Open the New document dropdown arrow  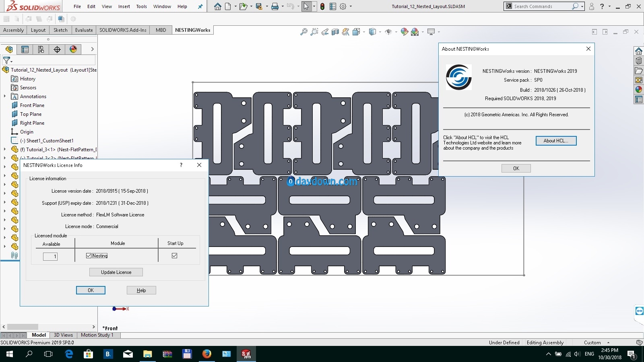[235, 6]
